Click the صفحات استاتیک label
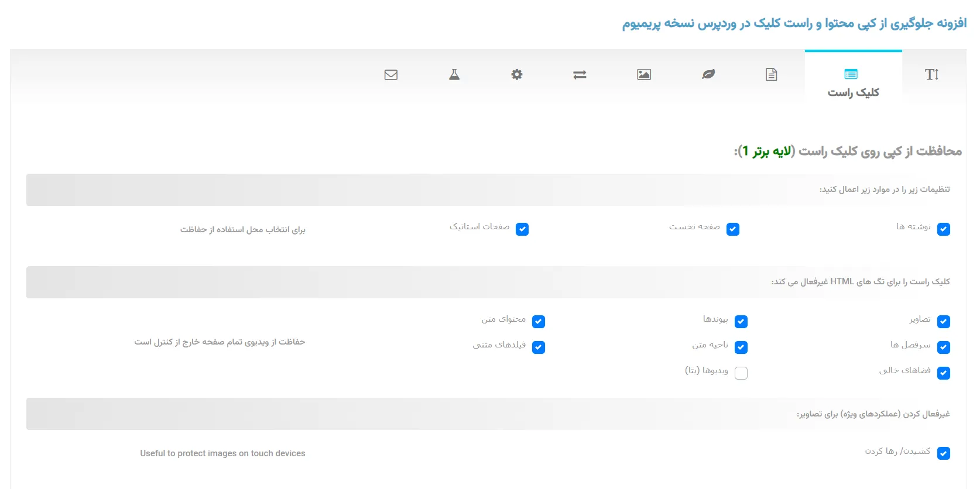The width and height of the screenshot is (980, 489). [x=479, y=227]
